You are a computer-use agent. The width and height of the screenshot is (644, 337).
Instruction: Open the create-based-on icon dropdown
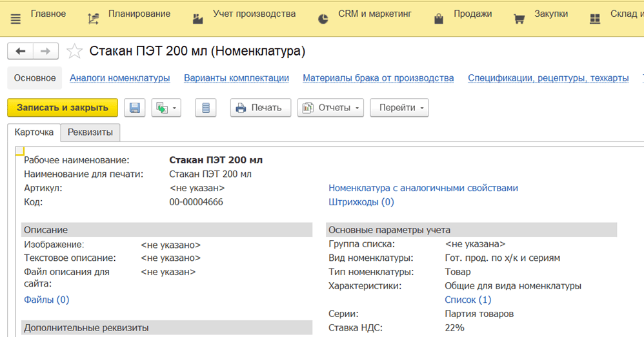pos(166,108)
